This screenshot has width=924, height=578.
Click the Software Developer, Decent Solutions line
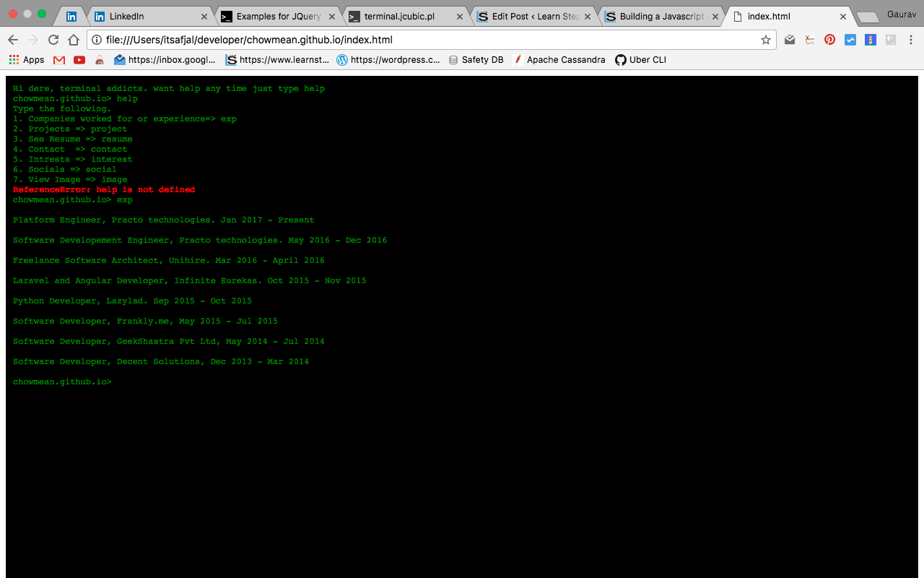point(161,361)
